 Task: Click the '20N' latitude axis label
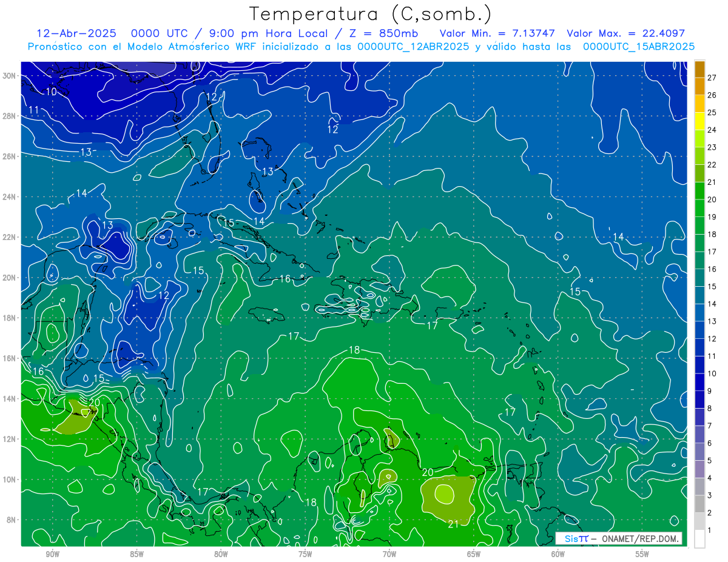10,278
